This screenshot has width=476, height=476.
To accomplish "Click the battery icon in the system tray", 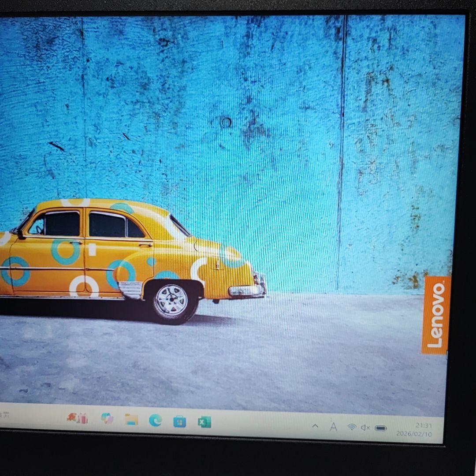I will (381, 427).
